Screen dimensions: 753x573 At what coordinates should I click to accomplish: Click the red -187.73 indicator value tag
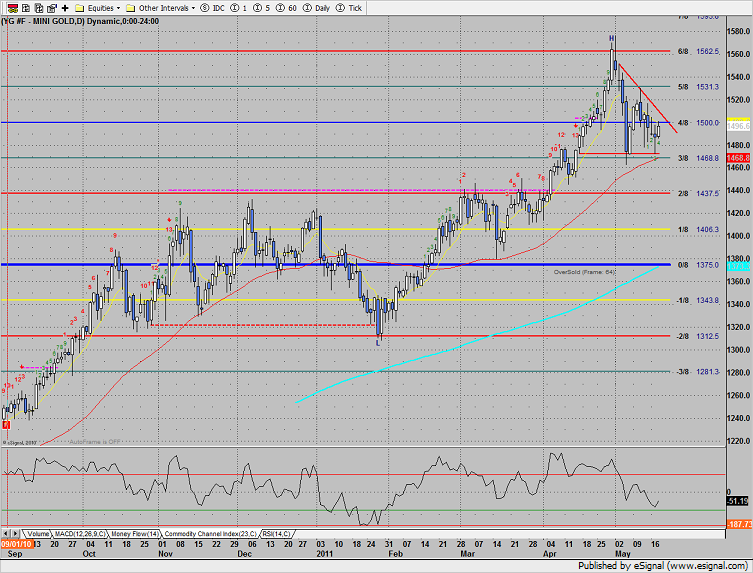[x=739, y=524]
